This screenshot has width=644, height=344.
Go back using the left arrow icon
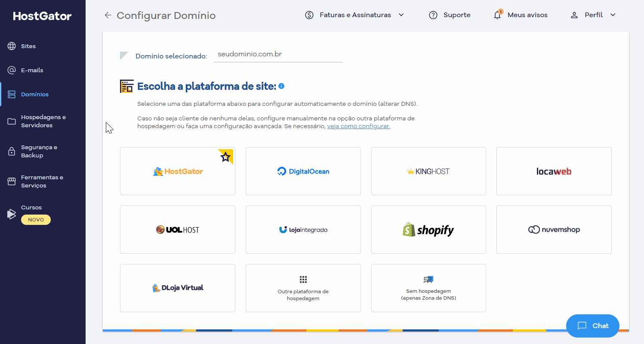pyautogui.click(x=108, y=15)
